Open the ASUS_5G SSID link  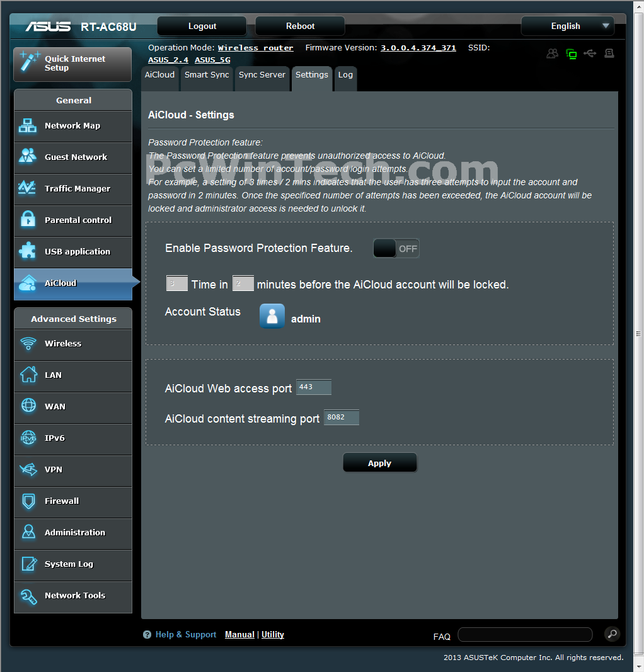click(x=212, y=60)
